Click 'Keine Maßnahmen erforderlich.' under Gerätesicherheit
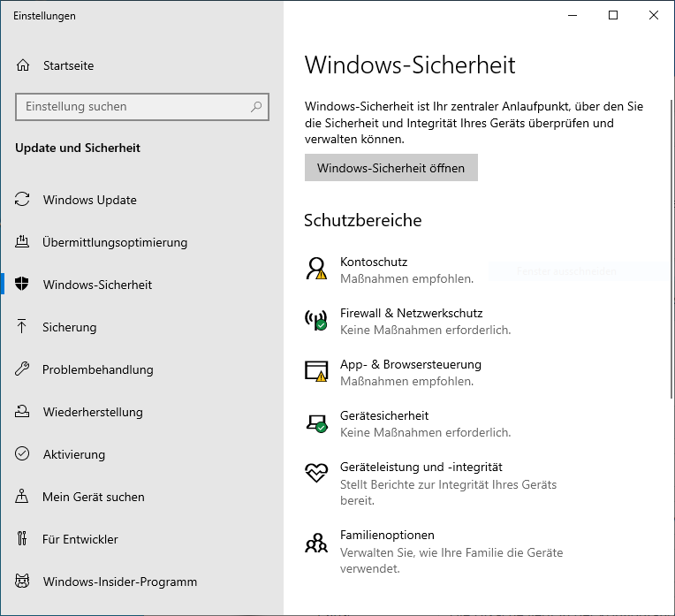This screenshot has width=675, height=616. click(x=425, y=432)
